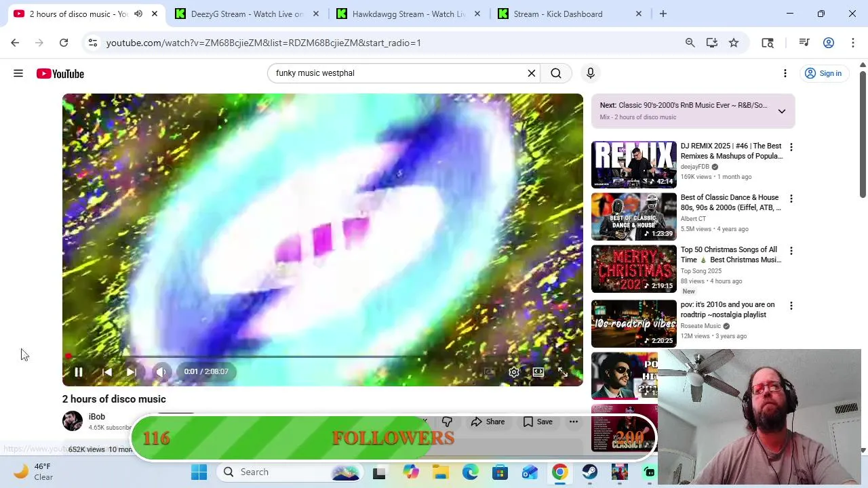Screen dimensions: 868x488
Task: Save the video to a playlist
Action: click(538, 422)
